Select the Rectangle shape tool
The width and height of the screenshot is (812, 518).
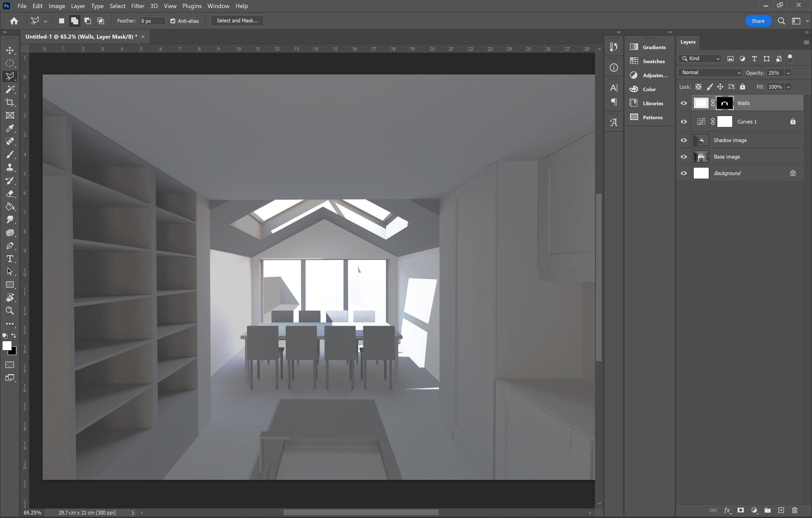coord(10,284)
